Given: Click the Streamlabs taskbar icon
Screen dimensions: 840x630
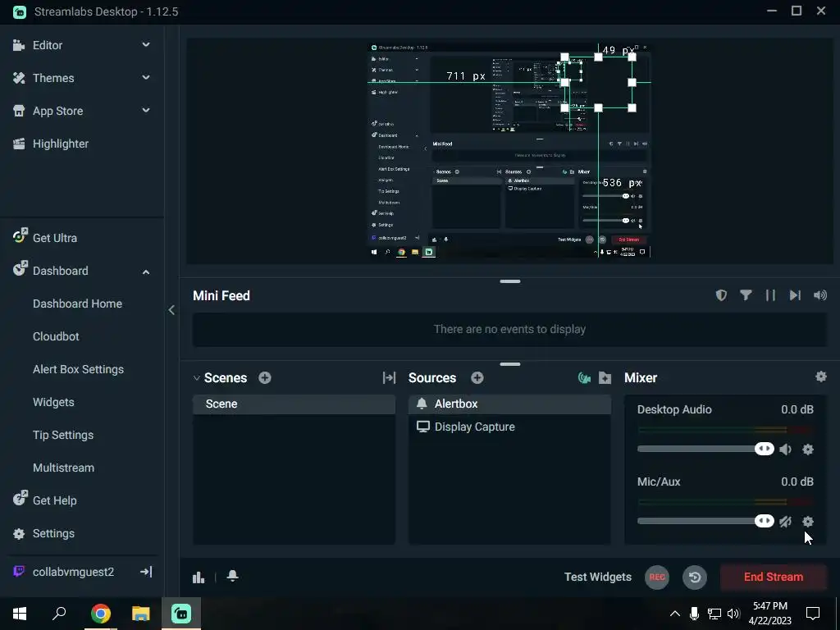Looking at the screenshot, I should pyautogui.click(x=181, y=614).
